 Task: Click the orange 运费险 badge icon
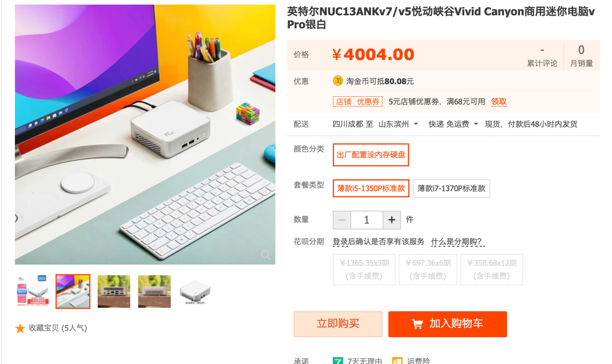tap(397, 361)
